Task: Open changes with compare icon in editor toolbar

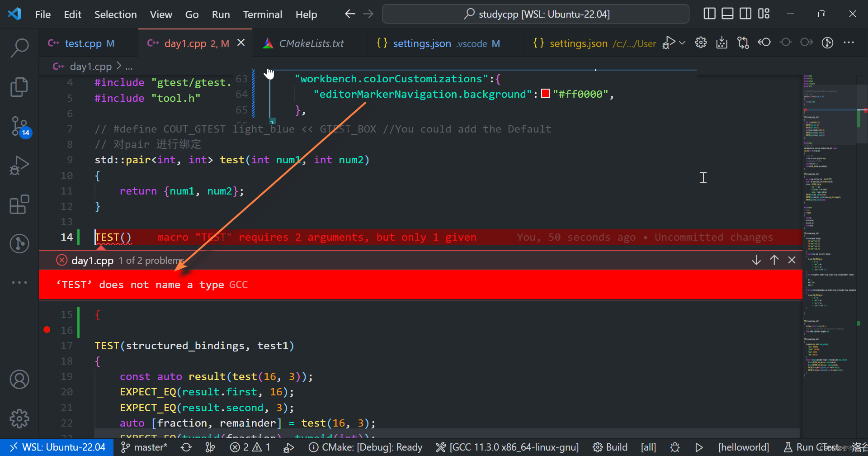Action: pyautogui.click(x=743, y=43)
